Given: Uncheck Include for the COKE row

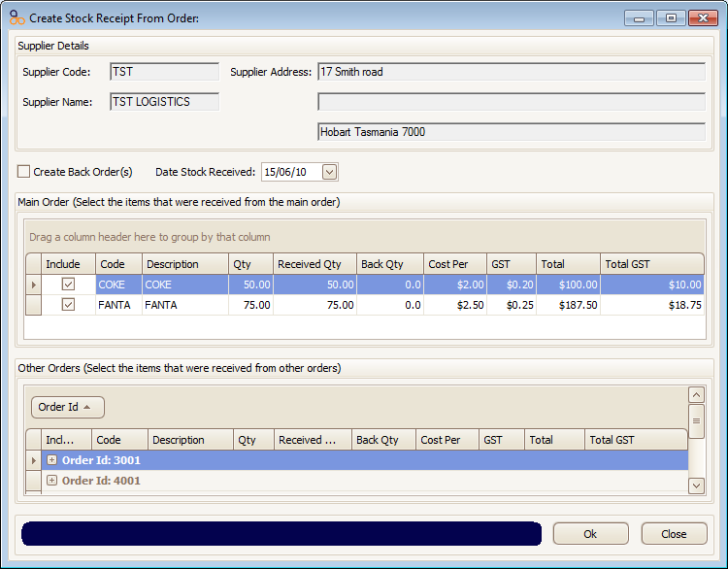Looking at the screenshot, I should tap(68, 284).
